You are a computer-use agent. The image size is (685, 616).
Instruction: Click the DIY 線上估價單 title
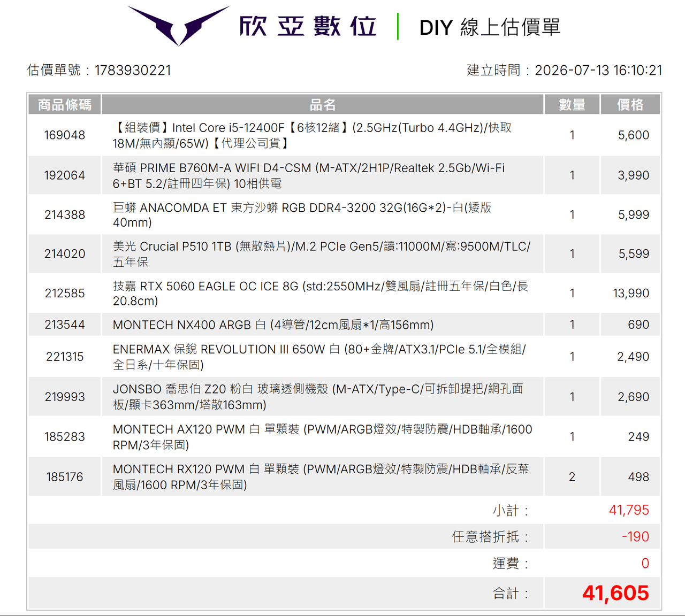[x=490, y=27]
